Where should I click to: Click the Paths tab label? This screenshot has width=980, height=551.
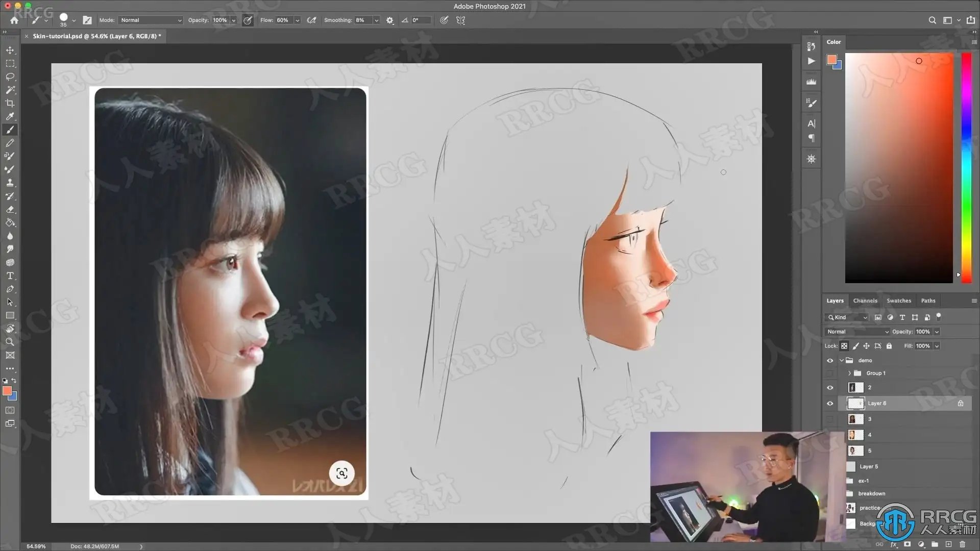point(928,301)
